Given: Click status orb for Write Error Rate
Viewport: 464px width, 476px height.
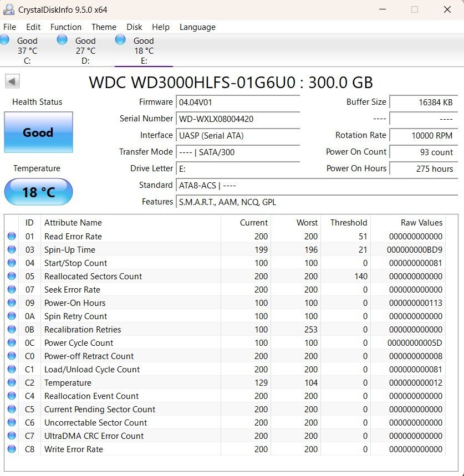Looking at the screenshot, I should [x=12, y=449].
